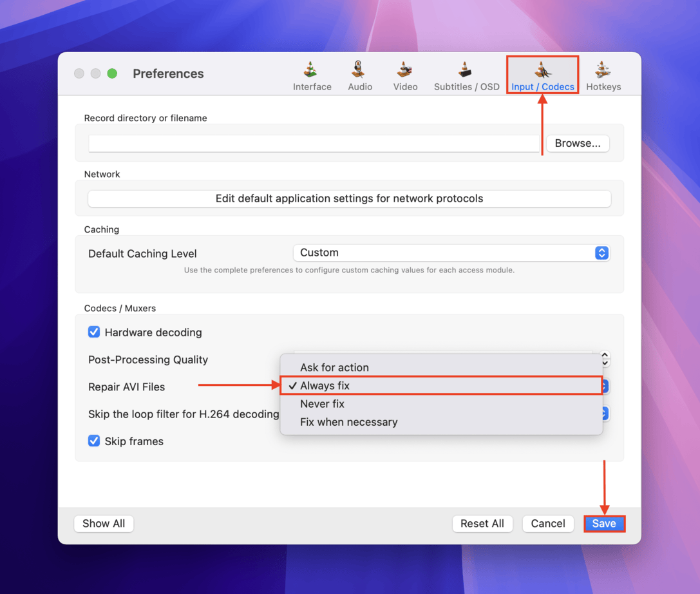Screen dimensions: 700x594
Task: Toggle the Hardware decoding checkbox
Action: coord(94,332)
